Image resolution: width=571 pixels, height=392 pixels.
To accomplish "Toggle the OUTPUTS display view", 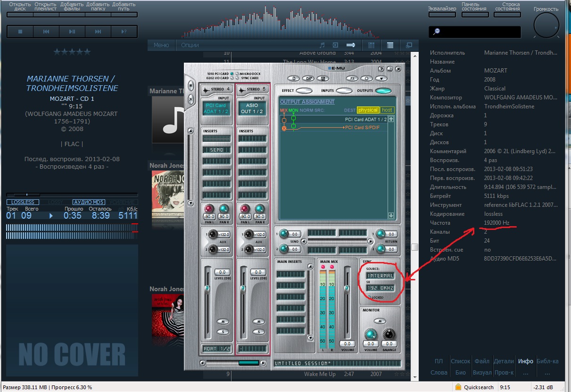I will (x=383, y=90).
